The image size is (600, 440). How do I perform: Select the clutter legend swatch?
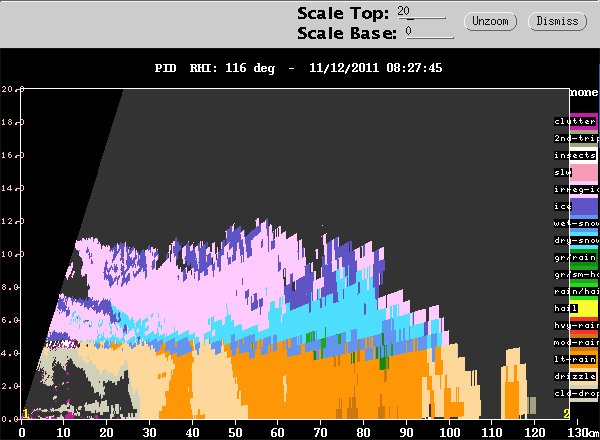point(584,121)
